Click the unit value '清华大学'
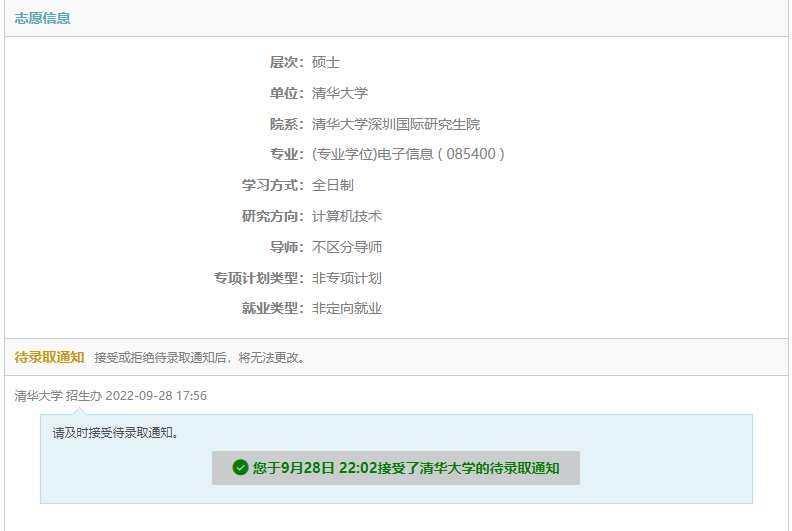Screen dimensions: 792x531 [340, 93]
